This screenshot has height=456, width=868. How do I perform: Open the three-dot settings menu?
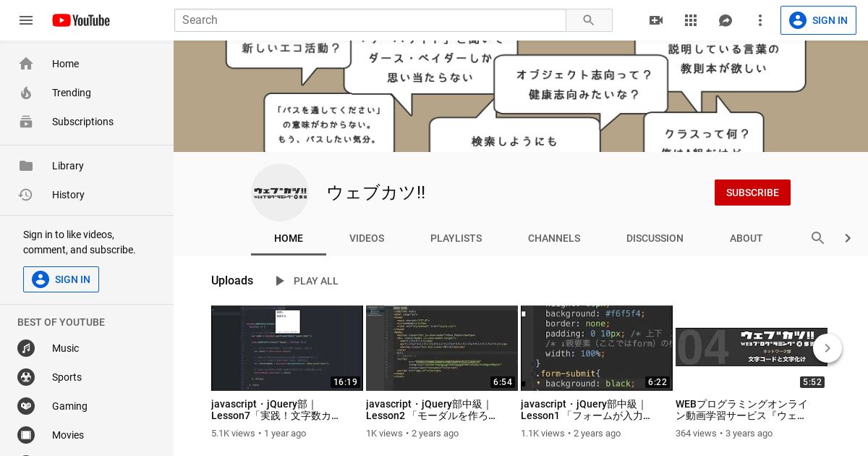760,20
